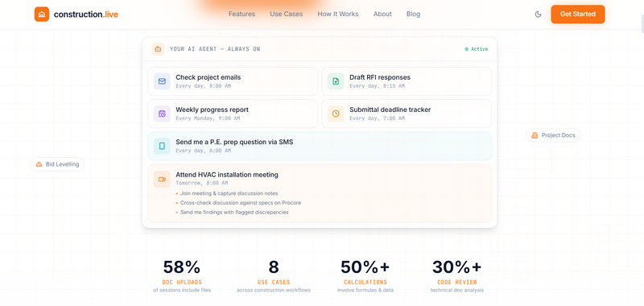Click the envelope icon for Check project emails
Image resolution: width=644 pixels, height=306 pixels.
[162, 81]
